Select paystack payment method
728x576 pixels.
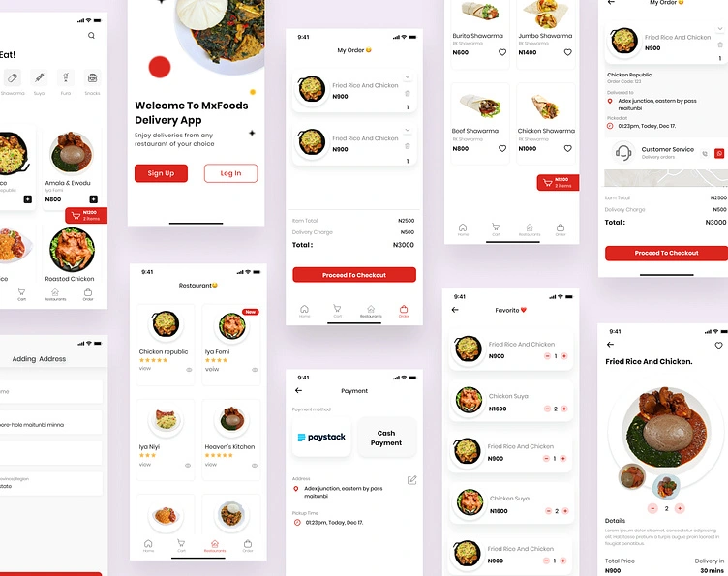coord(321,437)
